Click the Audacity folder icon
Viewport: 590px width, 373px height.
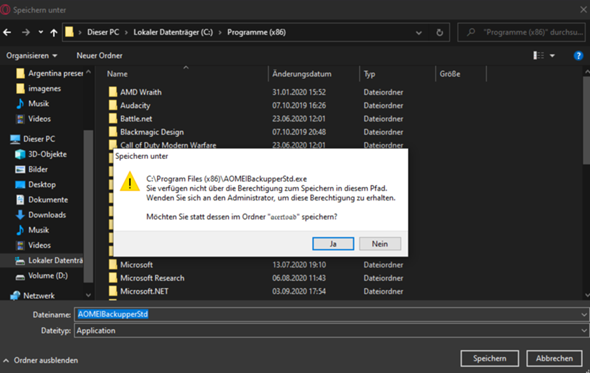click(113, 105)
